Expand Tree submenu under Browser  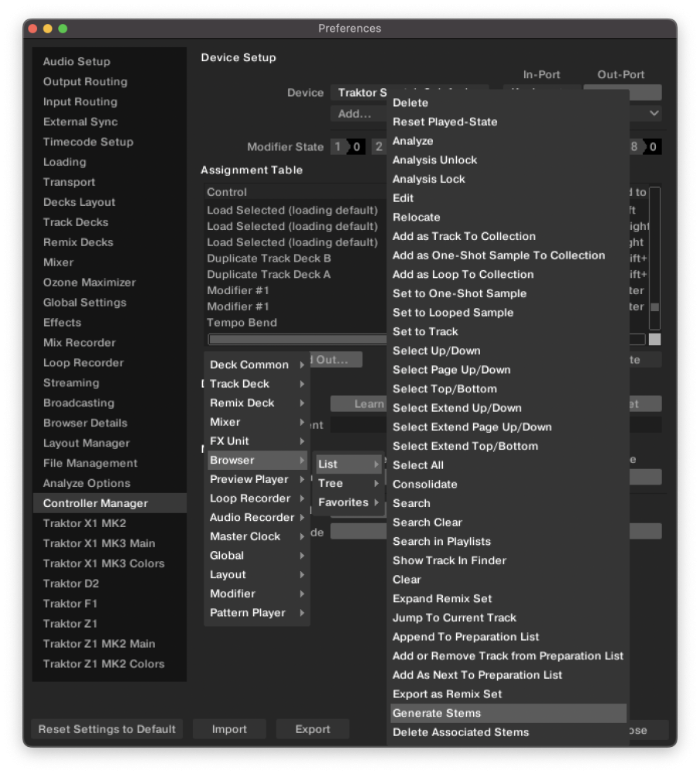click(348, 483)
